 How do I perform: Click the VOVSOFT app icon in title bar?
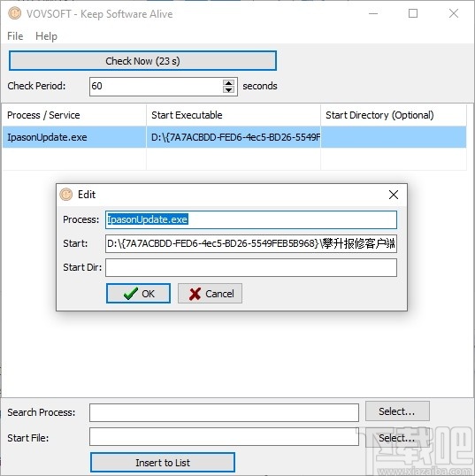14,13
